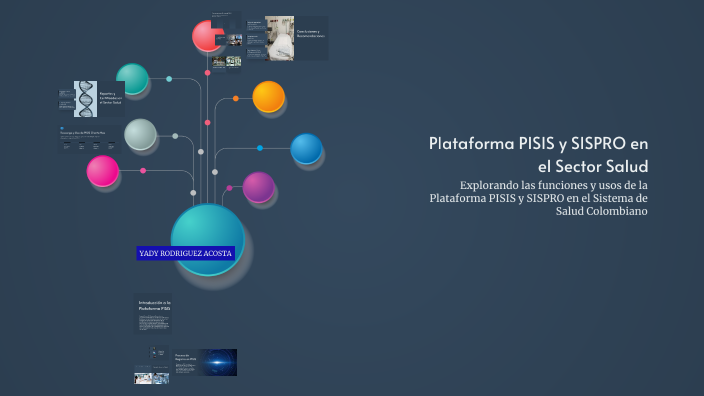Open the glowing blue circle image thumbnail
704x396 pixels.
click(x=218, y=362)
